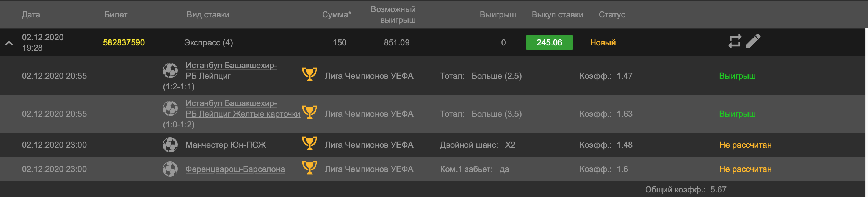Image resolution: width=868 pixels, height=197 pixels.
Task: Click the Дата column header
Action: click(31, 15)
